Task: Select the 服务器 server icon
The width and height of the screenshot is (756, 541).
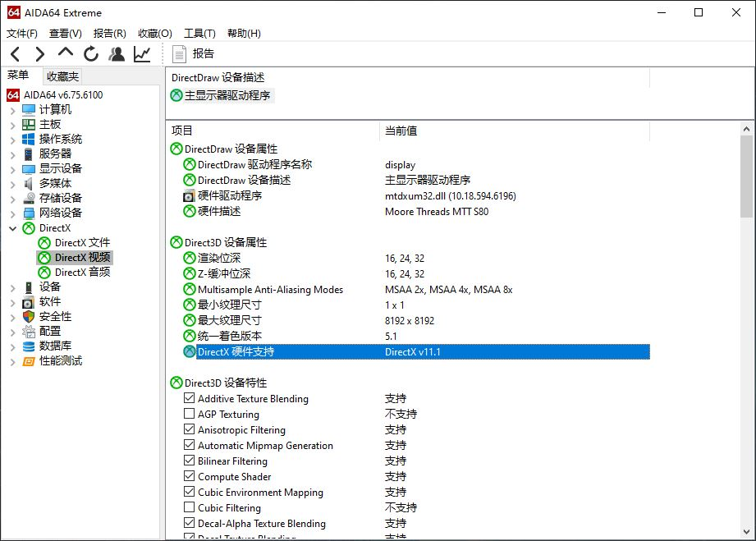Action: pyautogui.click(x=29, y=154)
